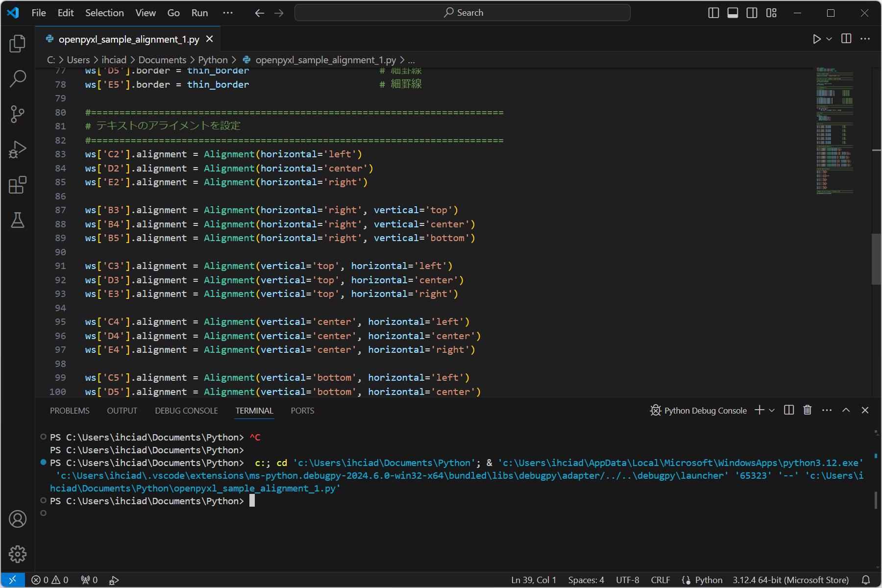Go forward with navigation arrow
The image size is (882, 588).
[279, 13]
